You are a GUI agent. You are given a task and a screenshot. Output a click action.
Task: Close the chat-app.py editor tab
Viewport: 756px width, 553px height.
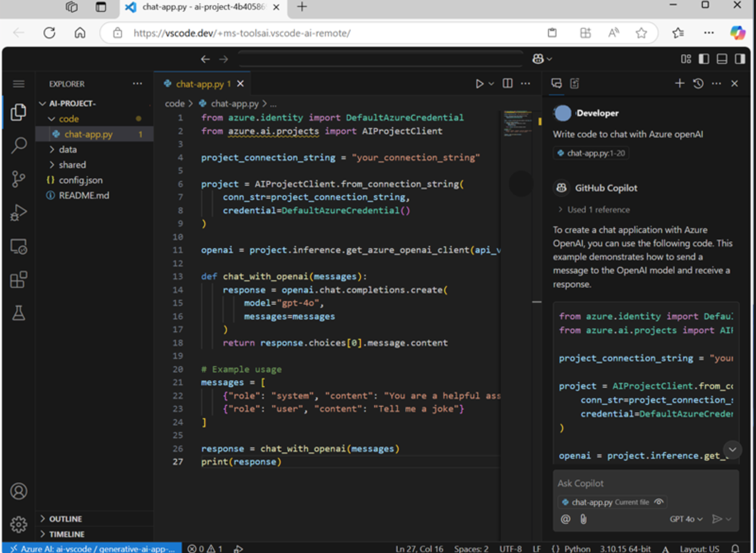[x=241, y=84]
